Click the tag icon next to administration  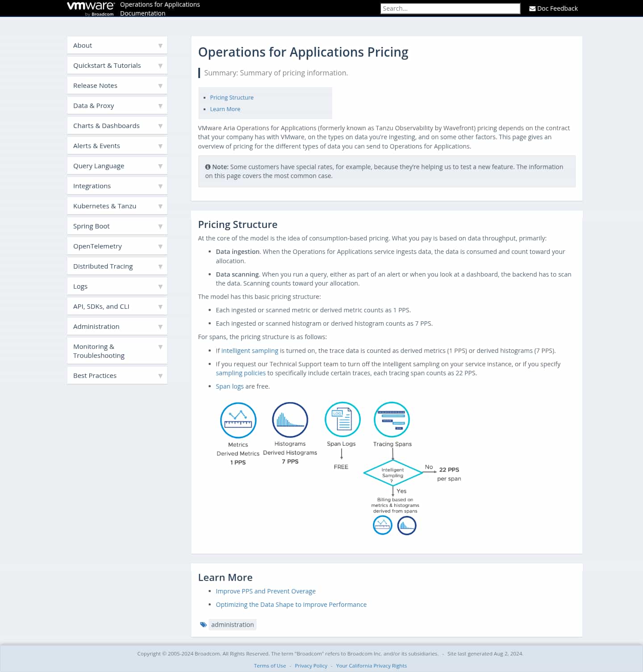[x=204, y=624]
